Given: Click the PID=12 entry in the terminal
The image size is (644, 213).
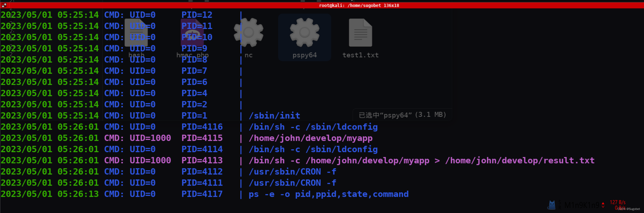Looking at the screenshot, I should (x=197, y=15).
